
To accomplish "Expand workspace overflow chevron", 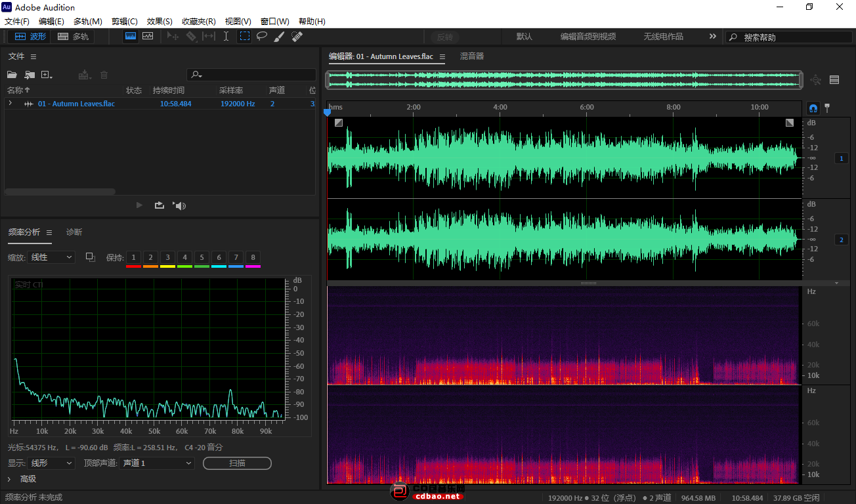I will pos(713,37).
